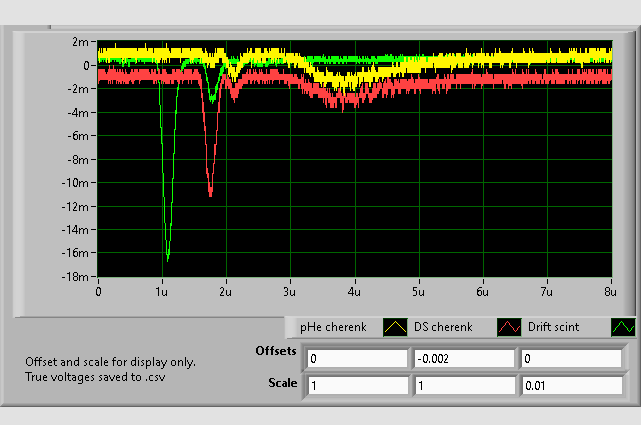Image resolution: width=641 pixels, height=425 pixels.
Task: Click the Offsets row label
Action: coord(275,352)
